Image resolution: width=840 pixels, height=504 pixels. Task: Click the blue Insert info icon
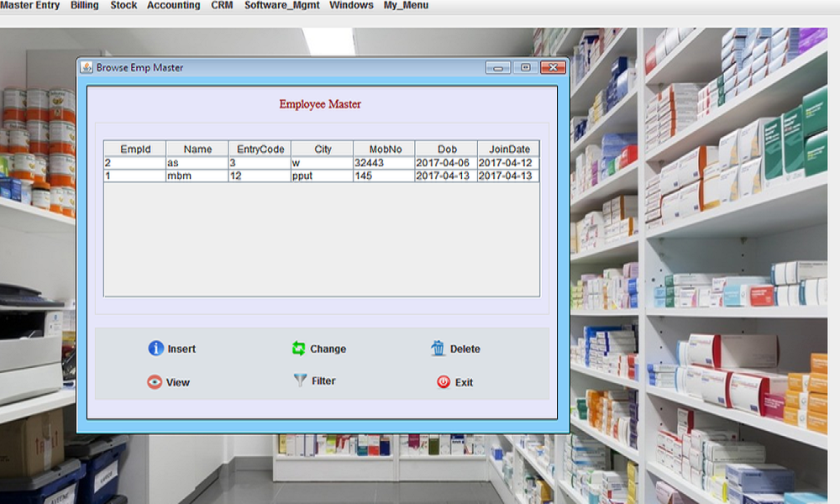[x=155, y=349]
